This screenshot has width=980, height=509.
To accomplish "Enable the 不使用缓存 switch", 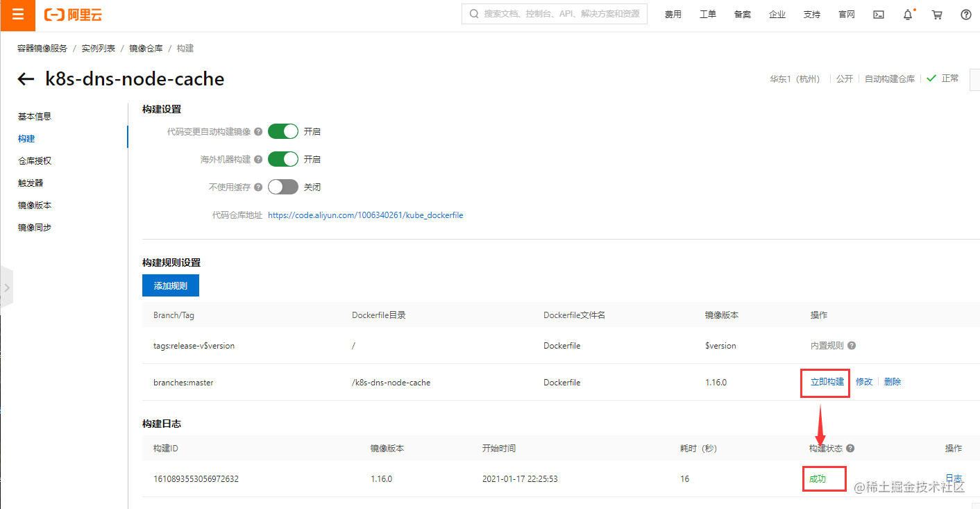I will tap(283, 187).
